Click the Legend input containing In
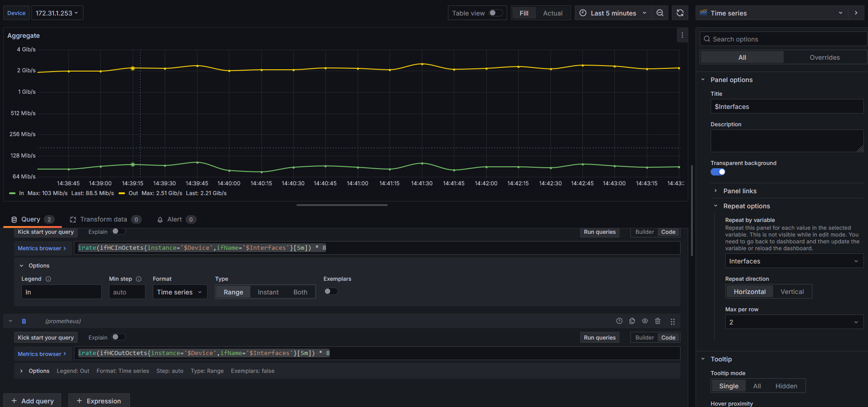 tap(61, 292)
